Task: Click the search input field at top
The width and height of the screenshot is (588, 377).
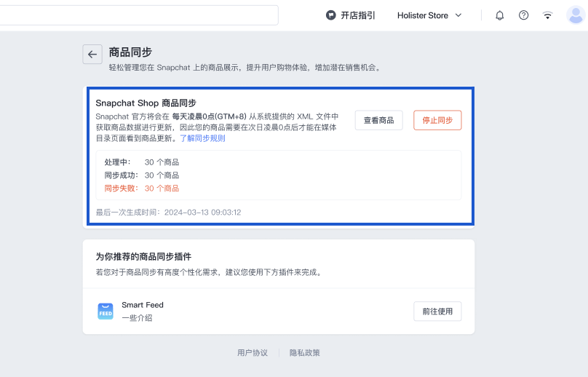Action: coord(139,15)
